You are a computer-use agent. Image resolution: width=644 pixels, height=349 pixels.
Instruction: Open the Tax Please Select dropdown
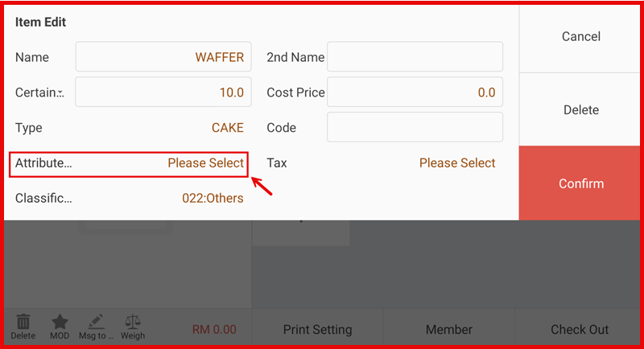[x=456, y=162]
